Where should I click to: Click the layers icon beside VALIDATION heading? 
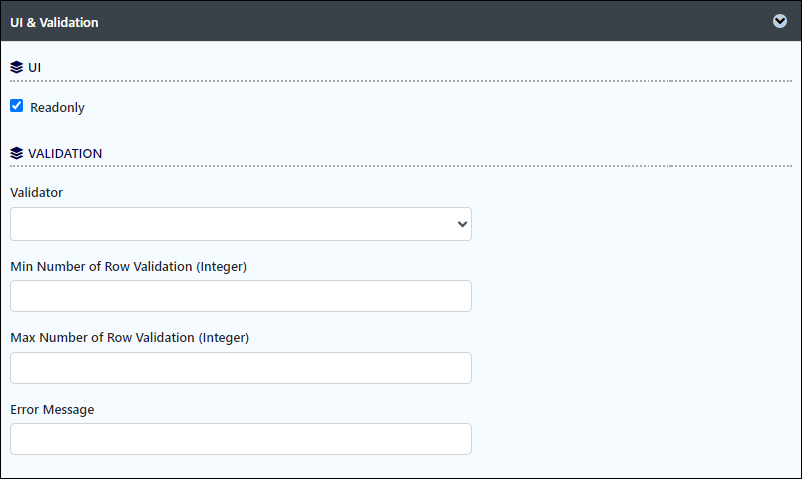16,153
